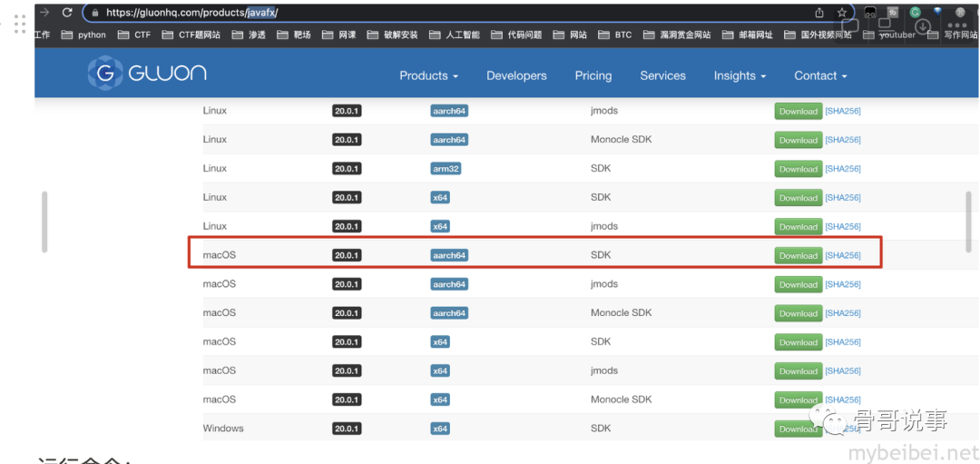Click the share icon in the address bar
The image size is (980, 464).
(819, 13)
